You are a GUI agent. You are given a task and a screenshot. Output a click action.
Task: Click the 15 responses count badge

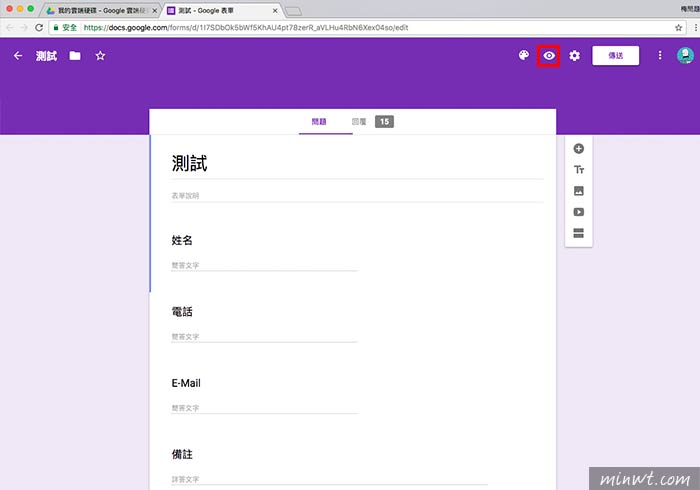click(x=384, y=121)
